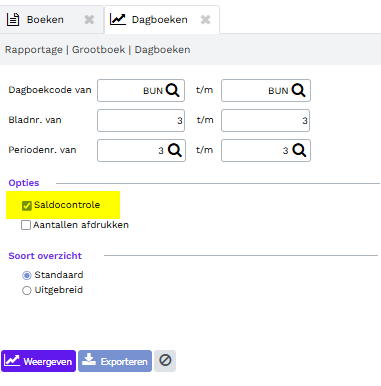Click the chart icon on Dagboeken tab

pos(118,19)
